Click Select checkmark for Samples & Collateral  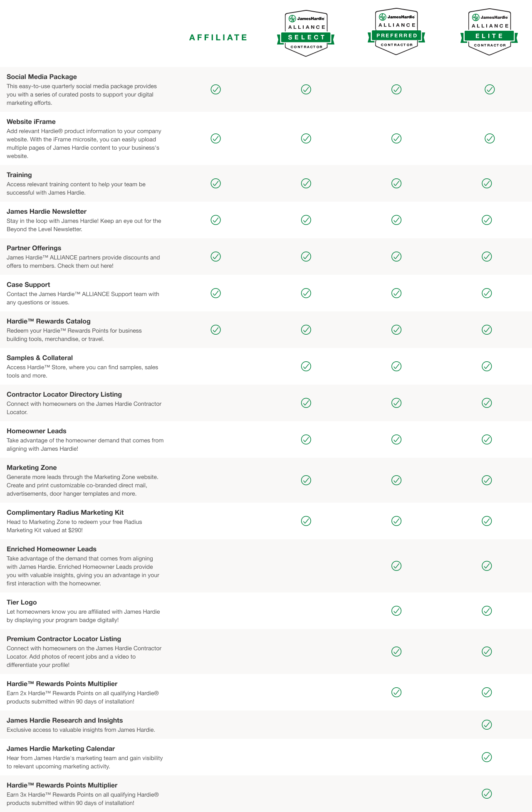(x=306, y=366)
